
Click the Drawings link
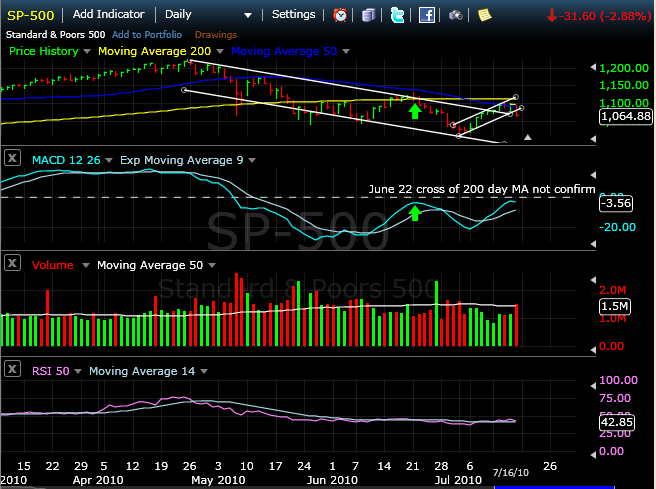point(215,32)
